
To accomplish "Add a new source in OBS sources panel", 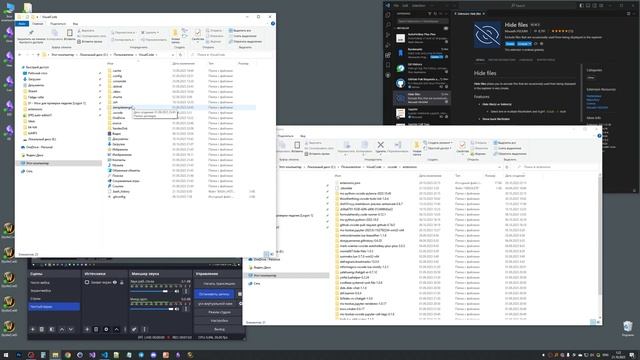I will pyautogui.click(x=87, y=329).
